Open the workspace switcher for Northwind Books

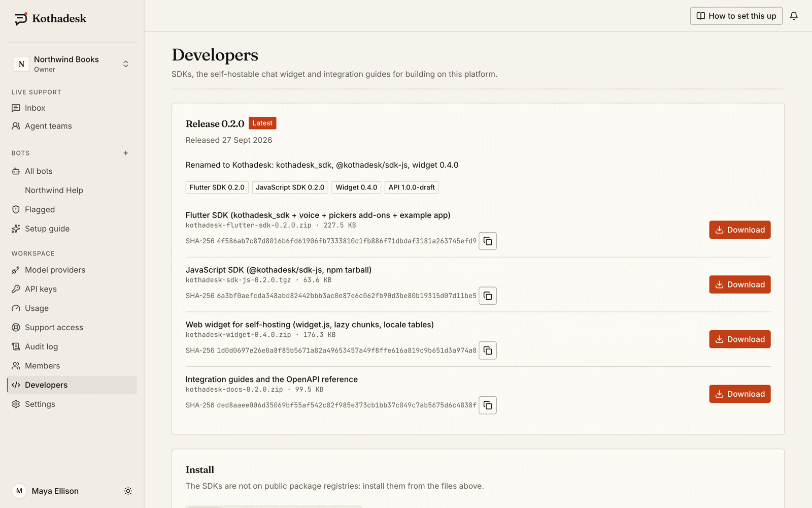pyautogui.click(x=72, y=64)
